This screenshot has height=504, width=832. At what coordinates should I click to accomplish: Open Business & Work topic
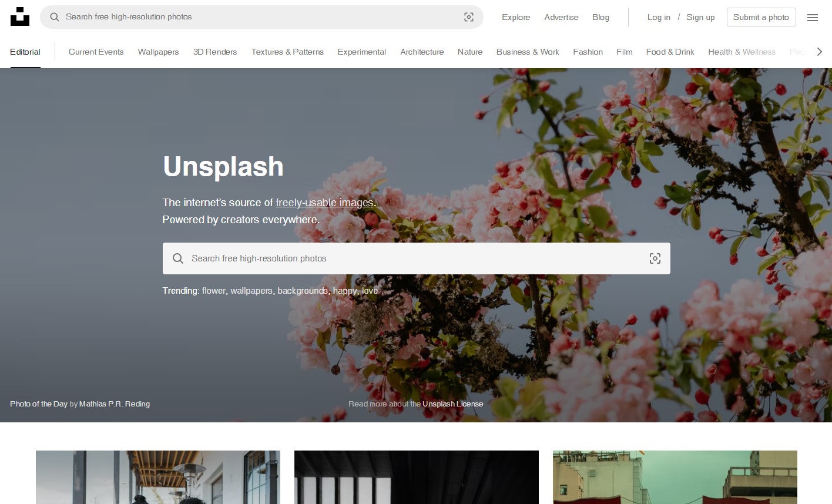click(528, 52)
